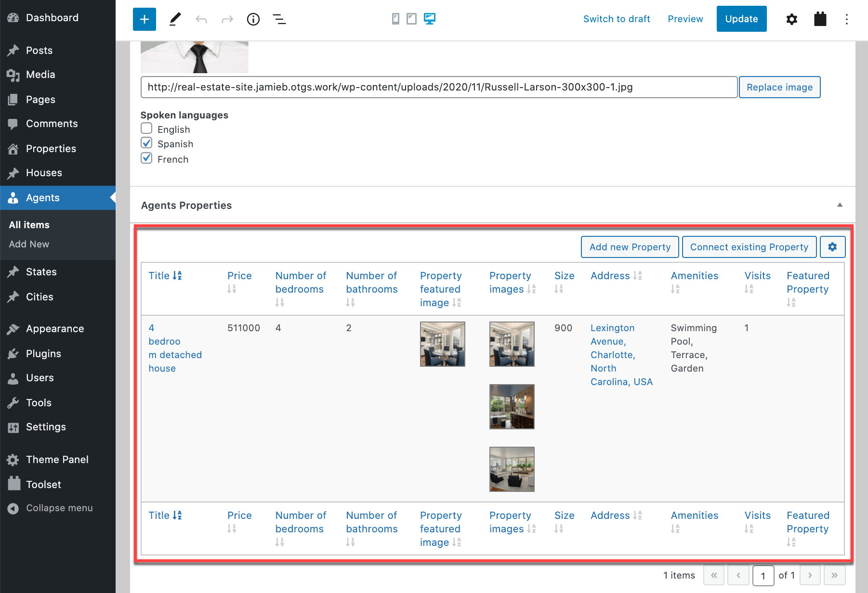
Task: Go to previous page arrow in pagination
Action: (x=738, y=575)
